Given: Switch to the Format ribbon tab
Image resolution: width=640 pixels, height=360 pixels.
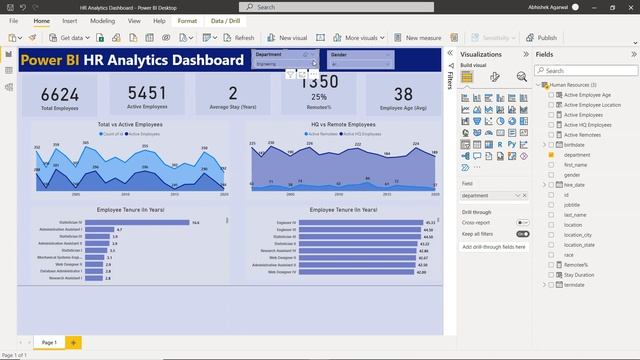Looking at the screenshot, I should (x=187, y=21).
